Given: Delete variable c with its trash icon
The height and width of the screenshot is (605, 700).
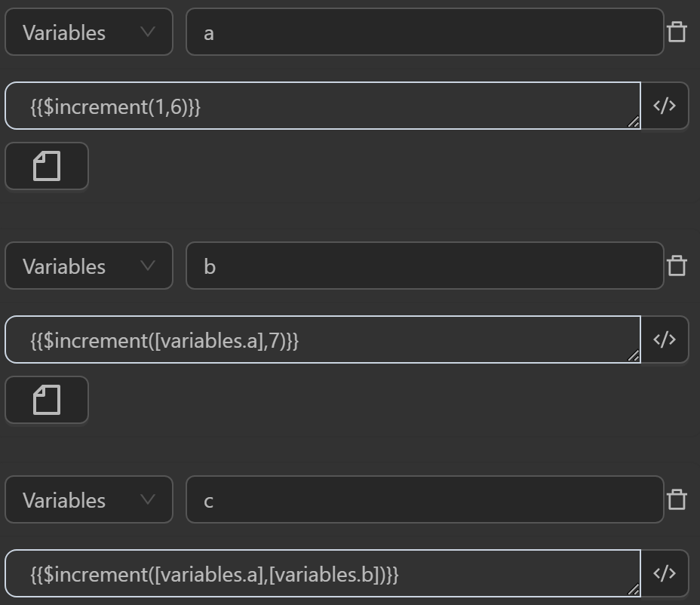Looking at the screenshot, I should tap(677, 499).
